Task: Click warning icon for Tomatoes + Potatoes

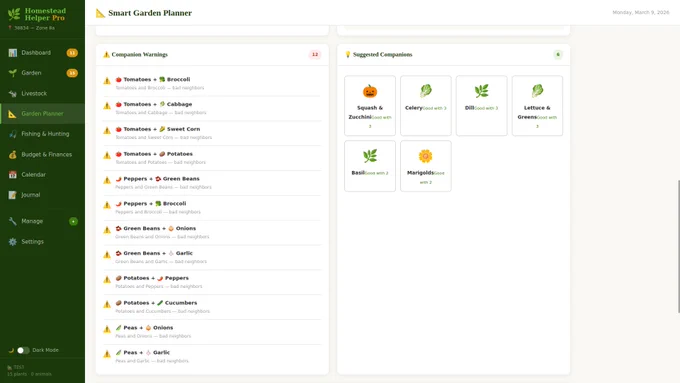Action: pyautogui.click(x=107, y=155)
